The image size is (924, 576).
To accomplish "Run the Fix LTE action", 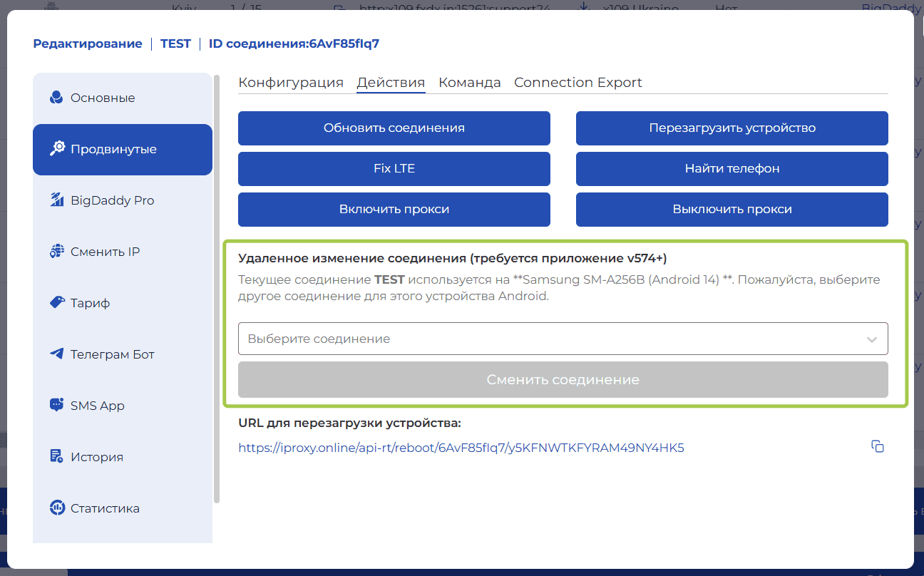I will pyautogui.click(x=394, y=169).
